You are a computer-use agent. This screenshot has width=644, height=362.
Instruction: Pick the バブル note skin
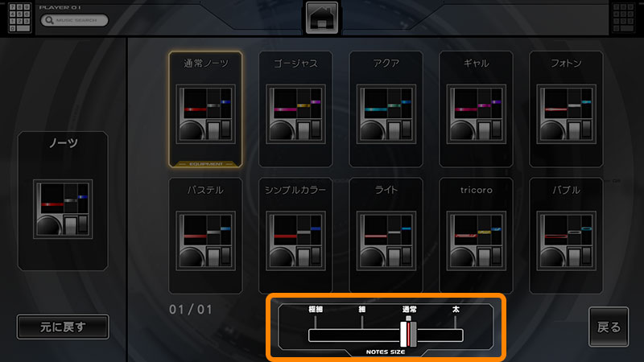(566, 236)
